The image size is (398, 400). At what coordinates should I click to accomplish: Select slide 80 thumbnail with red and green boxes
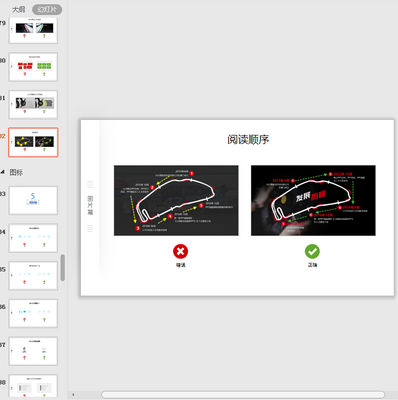click(x=33, y=67)
